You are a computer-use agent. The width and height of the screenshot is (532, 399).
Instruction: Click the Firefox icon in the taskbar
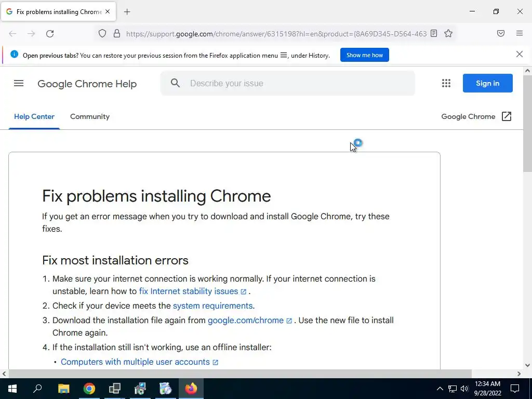coord(191,389)
